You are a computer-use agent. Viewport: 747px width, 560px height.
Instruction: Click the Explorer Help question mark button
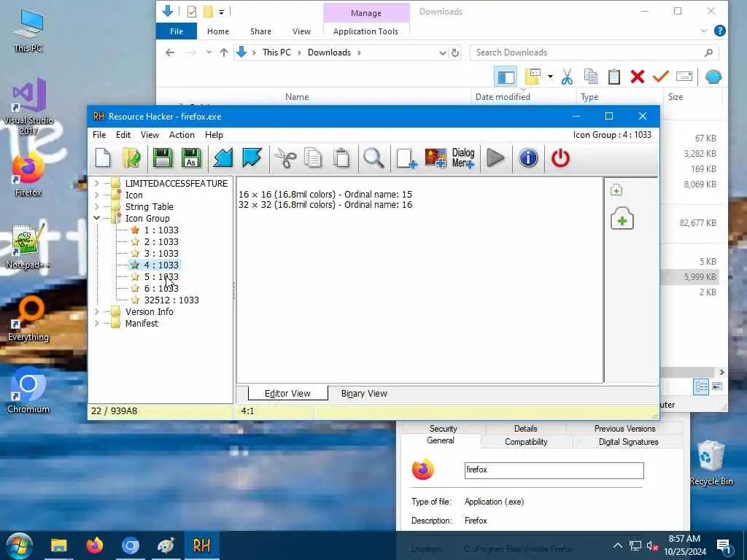click(720, 31)
